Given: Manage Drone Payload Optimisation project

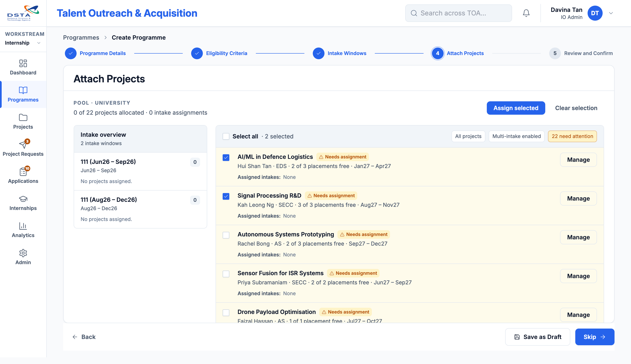Looking at the screenshot, I should coord(578,315).
